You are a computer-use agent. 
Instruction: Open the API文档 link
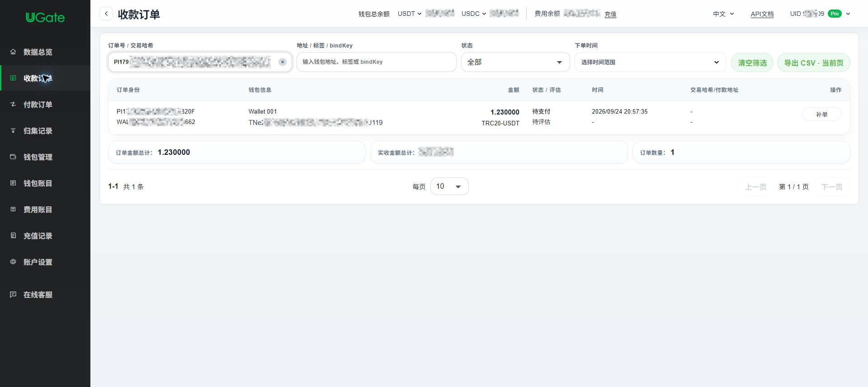pos(762,14)
